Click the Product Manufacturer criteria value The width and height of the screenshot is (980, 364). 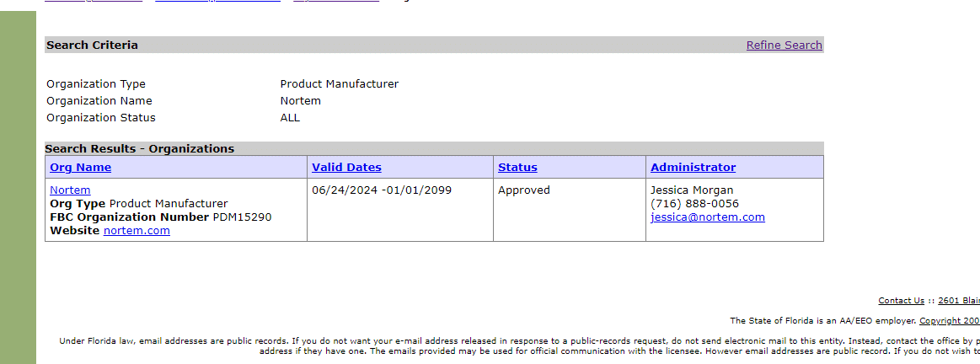tap(340, 83)
